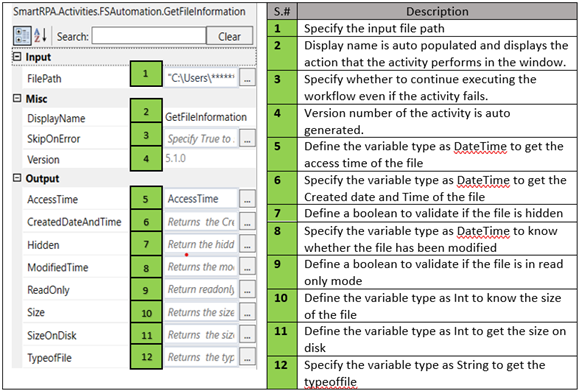Click the Description column header

click(x=437, y=11)
